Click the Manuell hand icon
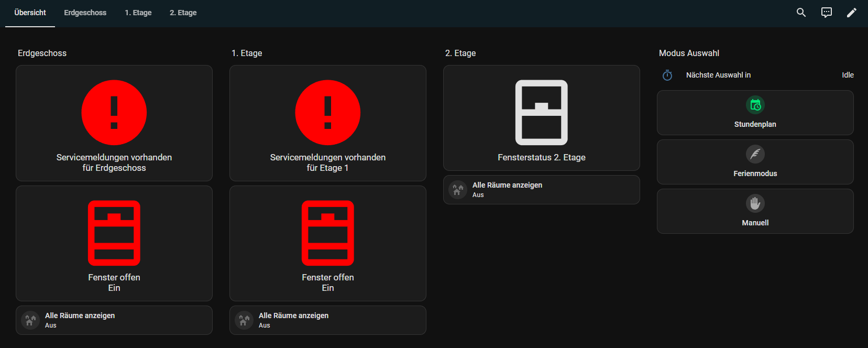 pyautogui.click(x=755, y=203)
